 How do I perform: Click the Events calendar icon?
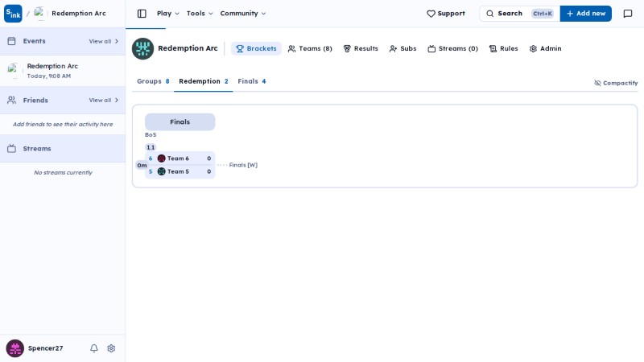12,41
